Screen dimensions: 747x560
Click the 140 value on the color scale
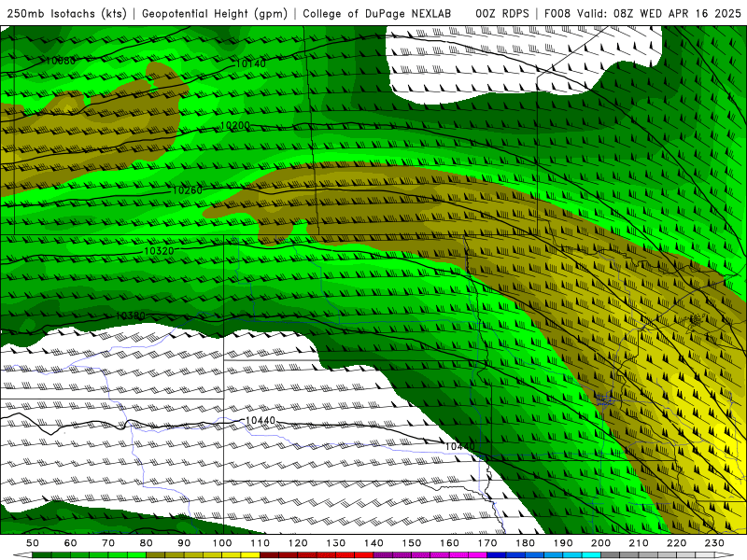tap(373, 543)
